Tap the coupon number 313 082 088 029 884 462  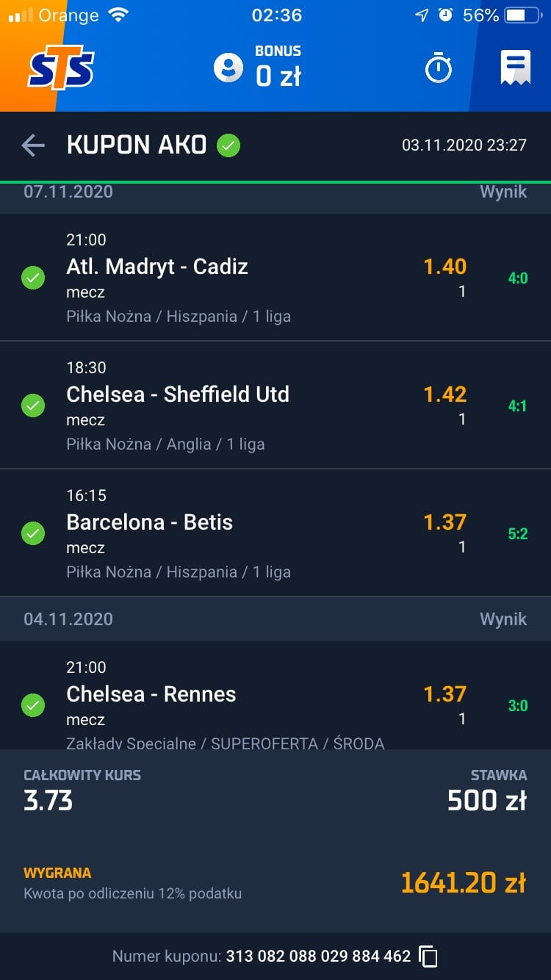(318, 956)
